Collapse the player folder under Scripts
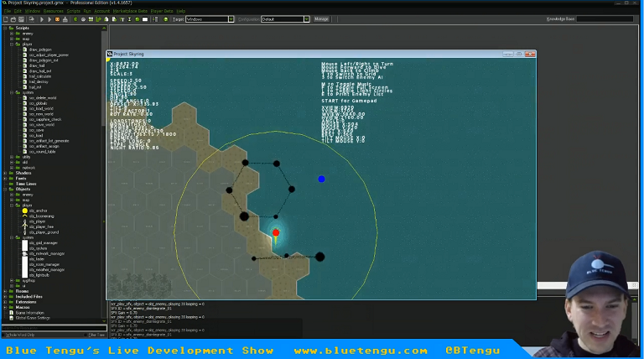Image resolution: width=644 pixels, height=359 pixels. tap(12, 44)
